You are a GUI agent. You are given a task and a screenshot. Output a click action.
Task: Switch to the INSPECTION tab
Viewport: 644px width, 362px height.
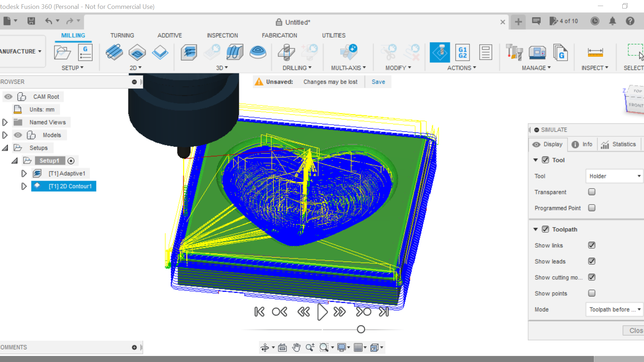[x=222, y=36]
